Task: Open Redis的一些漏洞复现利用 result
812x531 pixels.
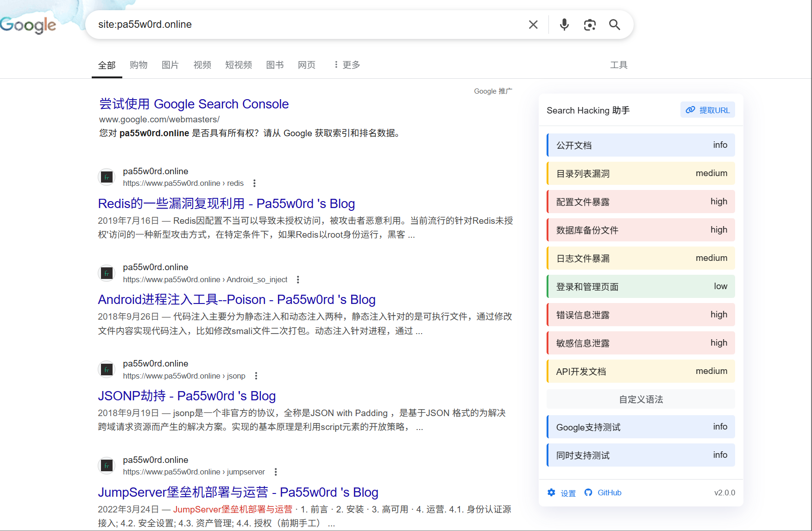Action: (227, 203)
